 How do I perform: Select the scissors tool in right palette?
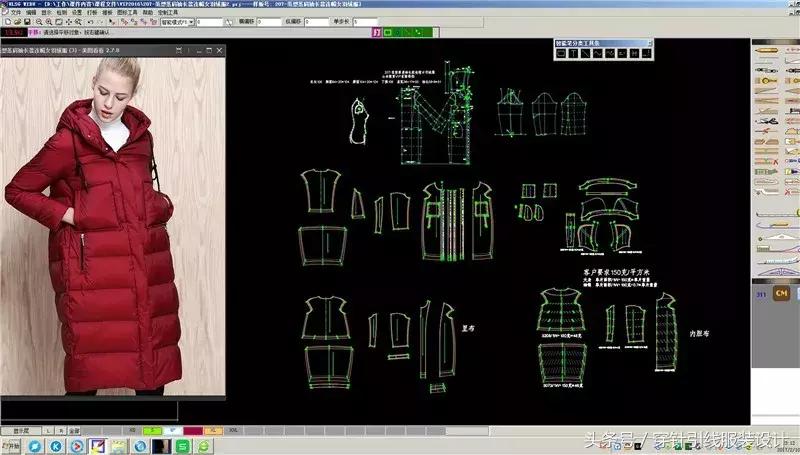pos(766,123)
